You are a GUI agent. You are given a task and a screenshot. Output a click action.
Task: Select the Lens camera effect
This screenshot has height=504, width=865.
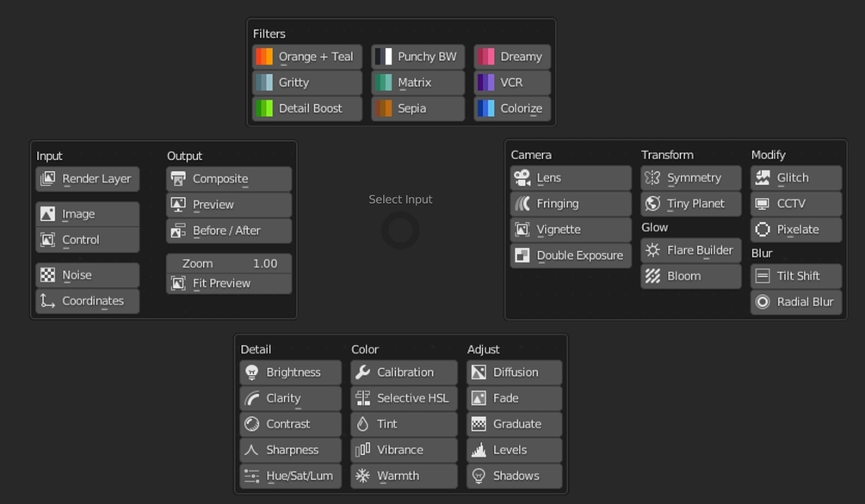[x=571, y=177]
